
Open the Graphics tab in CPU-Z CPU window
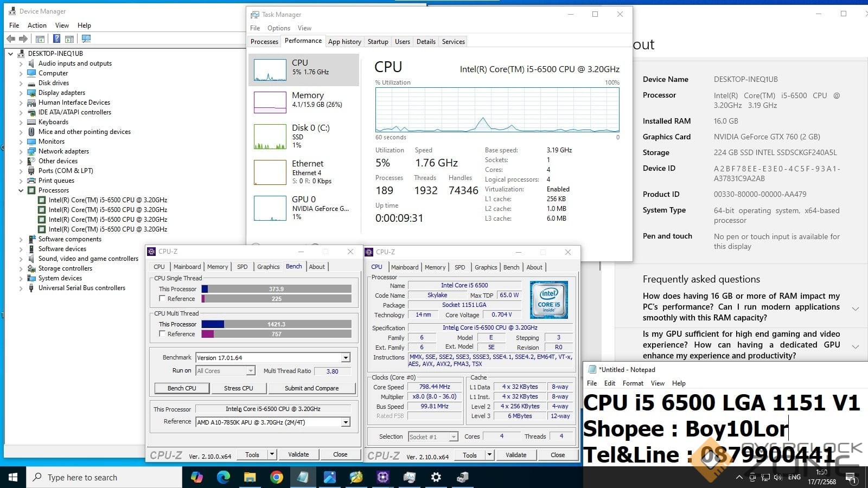pyautogui.click(x=486, y=267)
